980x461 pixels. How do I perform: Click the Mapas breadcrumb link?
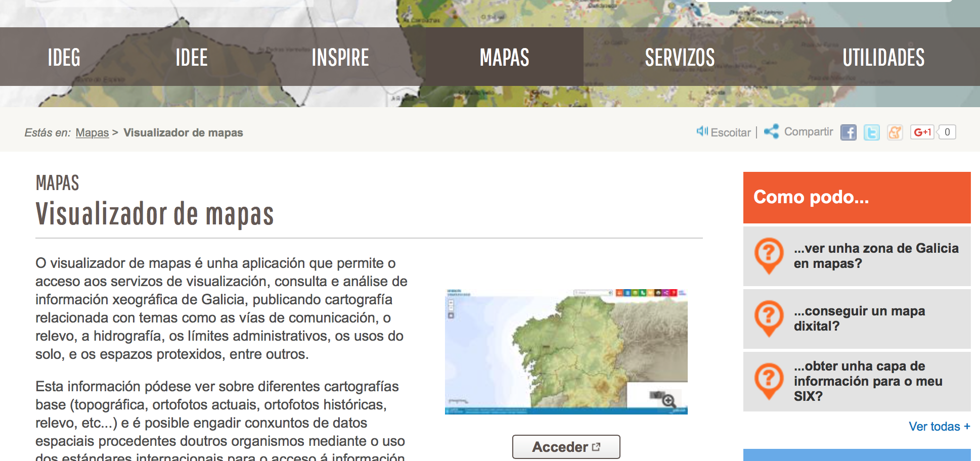[x=92, y=132]
